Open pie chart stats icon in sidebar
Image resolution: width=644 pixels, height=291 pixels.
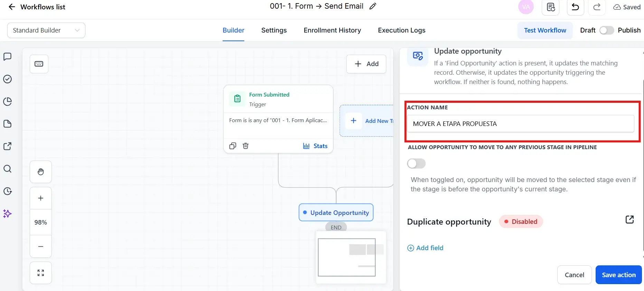[x=7, y=101]
